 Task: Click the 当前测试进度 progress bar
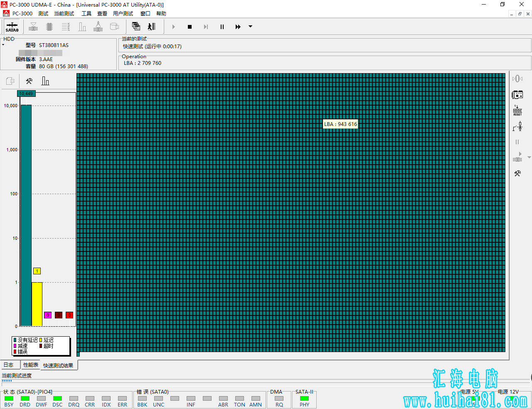click(x=266, y=381)
